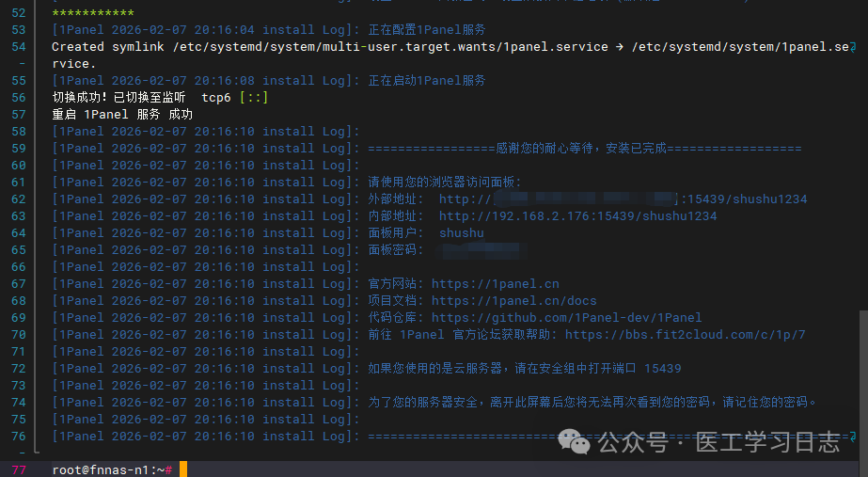Click line number 70 in the gutter

click(x=19, y=335)
